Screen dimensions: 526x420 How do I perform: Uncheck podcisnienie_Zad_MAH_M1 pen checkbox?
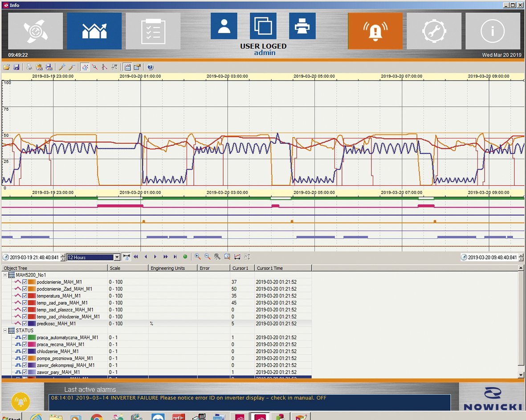click(25, 289)
